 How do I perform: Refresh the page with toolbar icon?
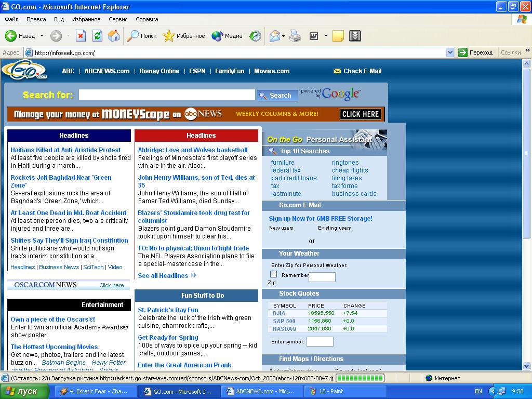97,36
